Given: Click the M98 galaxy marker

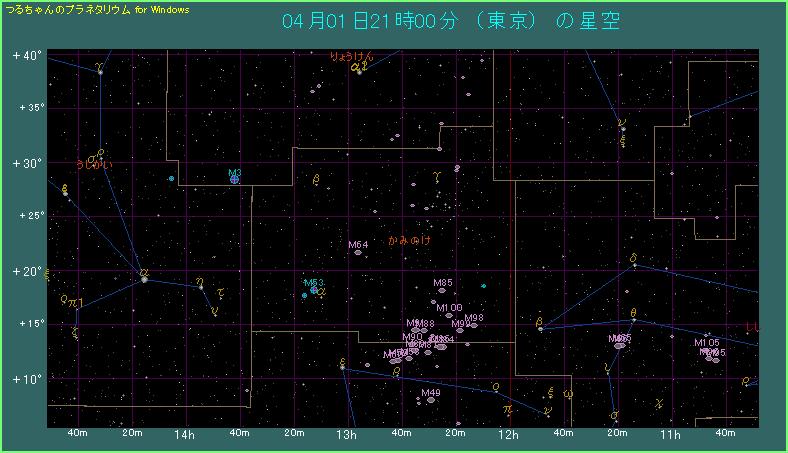Looking at the screenshot, I should (x=473, y=325).
